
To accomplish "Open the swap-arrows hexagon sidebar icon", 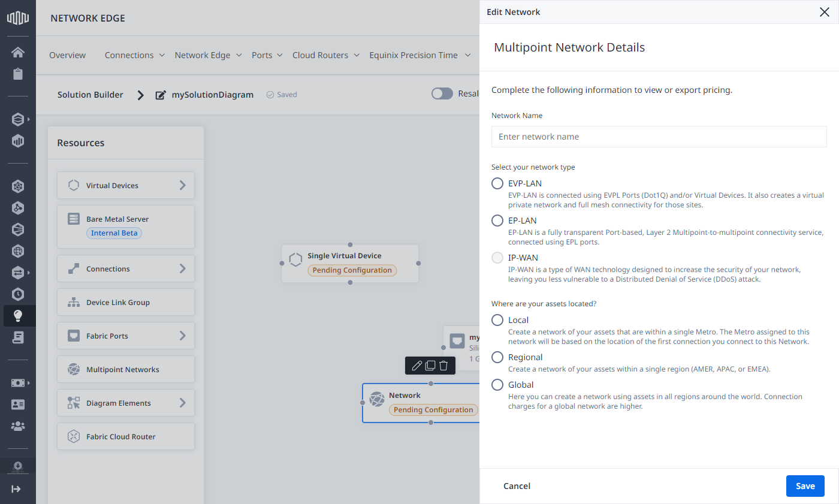I will pos(18,273).
